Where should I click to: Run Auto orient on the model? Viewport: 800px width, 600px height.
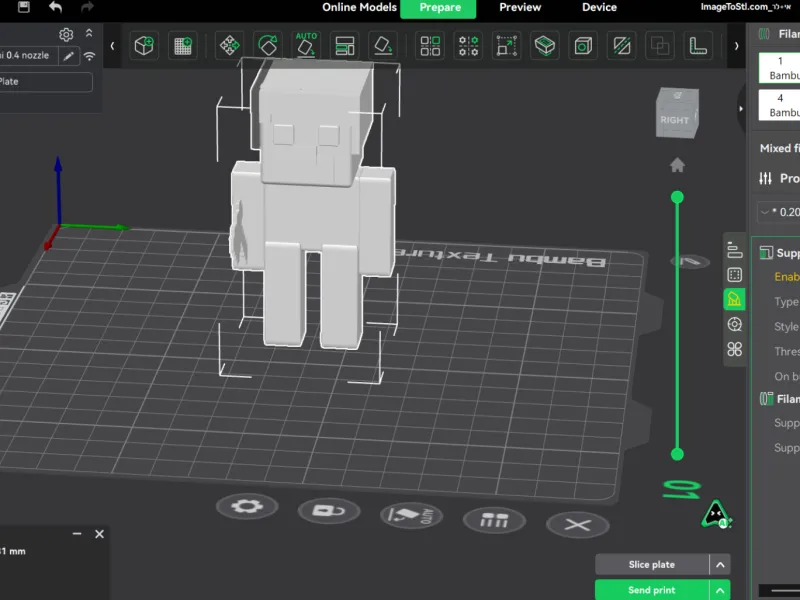306,45
